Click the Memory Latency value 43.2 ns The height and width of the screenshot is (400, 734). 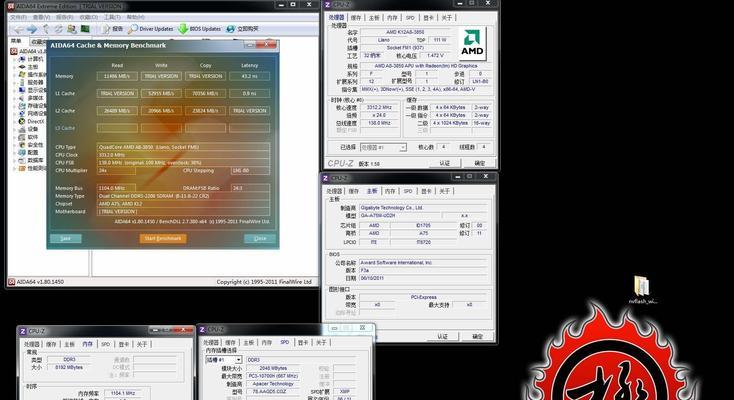click(250, 76)
